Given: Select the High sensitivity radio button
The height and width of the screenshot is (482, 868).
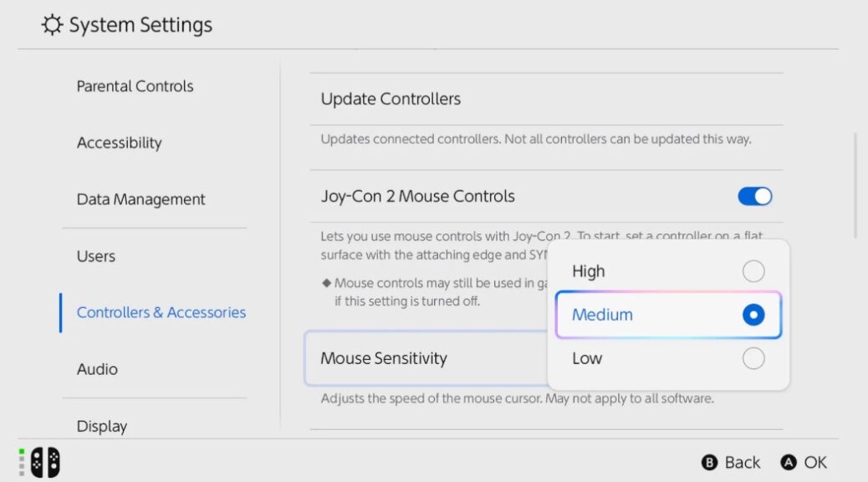Looking at the screenshot, I should [x=753, y=271].
